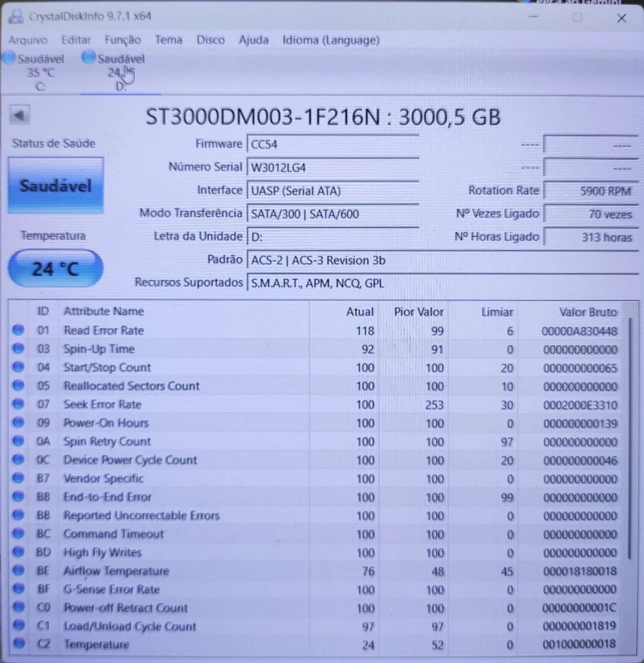Click the SMART attribute list vertical scrollbar

(630, 438)
